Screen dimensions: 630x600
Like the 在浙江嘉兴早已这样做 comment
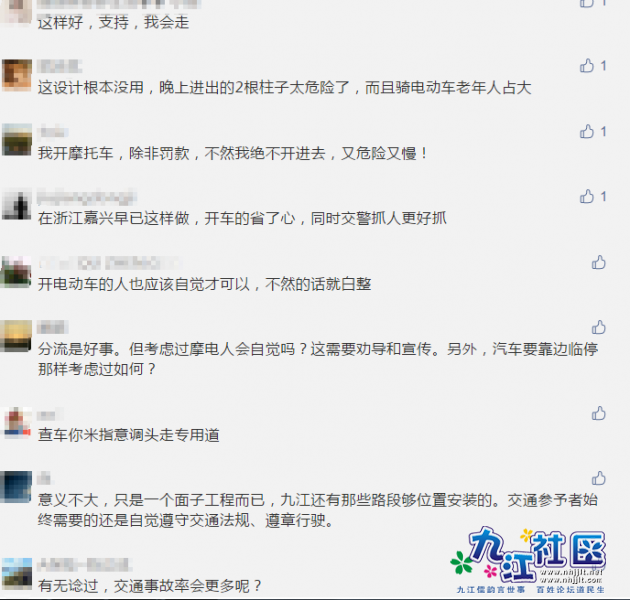tap(587, 197)
